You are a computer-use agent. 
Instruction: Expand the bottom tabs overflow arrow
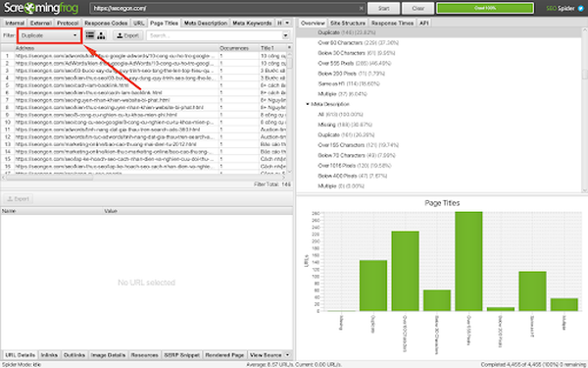click(287, 355)
